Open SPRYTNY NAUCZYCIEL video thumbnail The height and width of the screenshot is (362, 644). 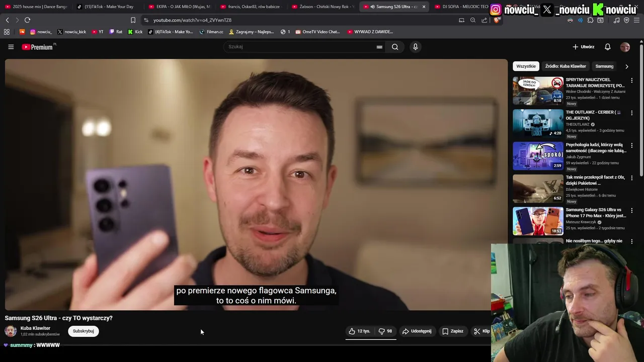coord(538,90)
